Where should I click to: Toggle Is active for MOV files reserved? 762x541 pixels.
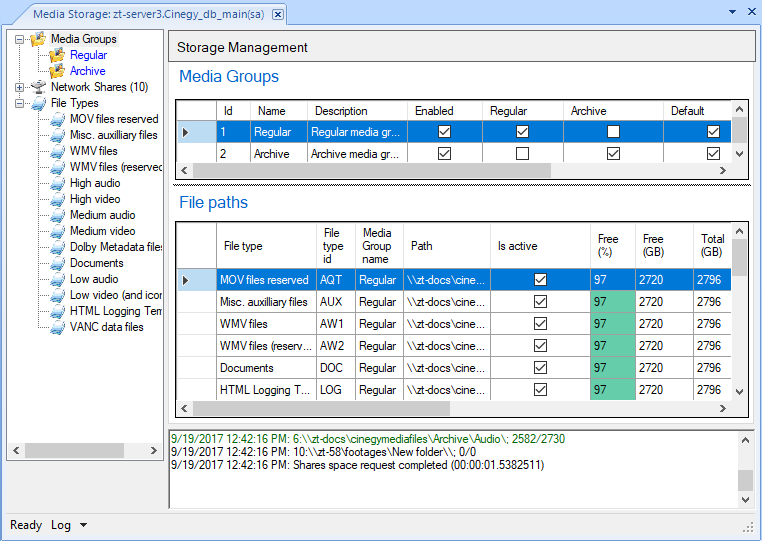click(540, 279)
